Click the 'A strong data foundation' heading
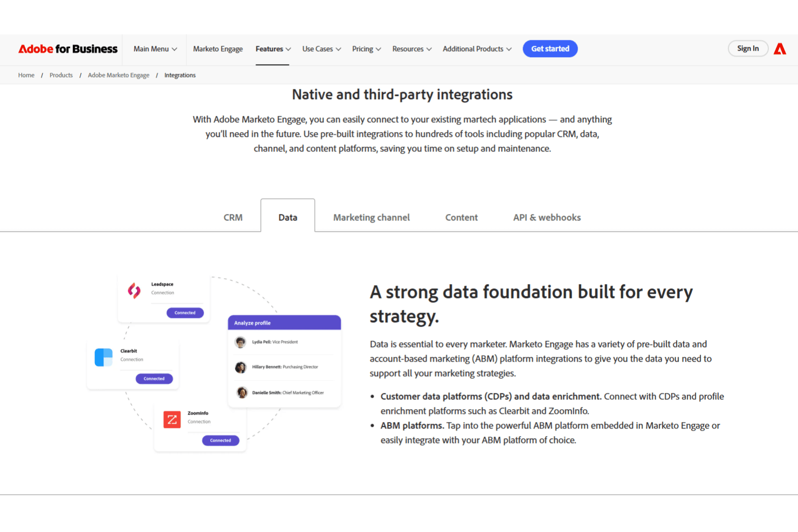Image resolution: width=798 pixels, height=532 pixels. (531, 304)
